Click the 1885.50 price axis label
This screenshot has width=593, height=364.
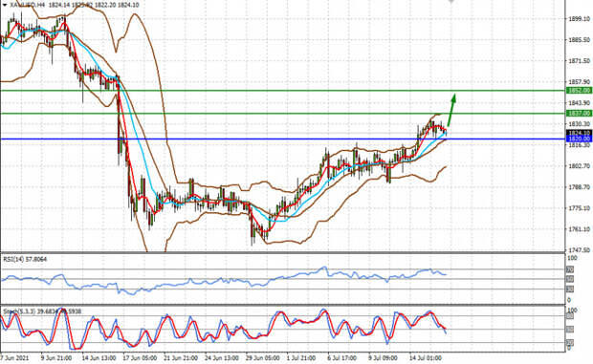(x=580, y=39)
